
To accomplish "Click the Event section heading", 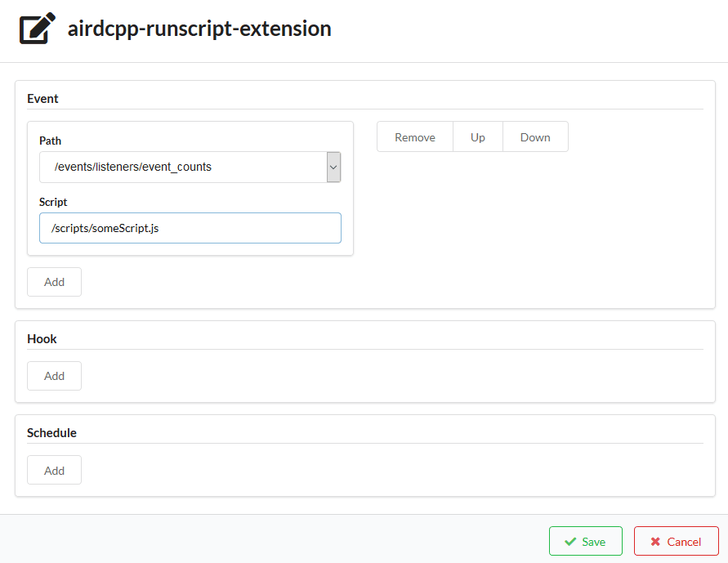I will 42,98.
